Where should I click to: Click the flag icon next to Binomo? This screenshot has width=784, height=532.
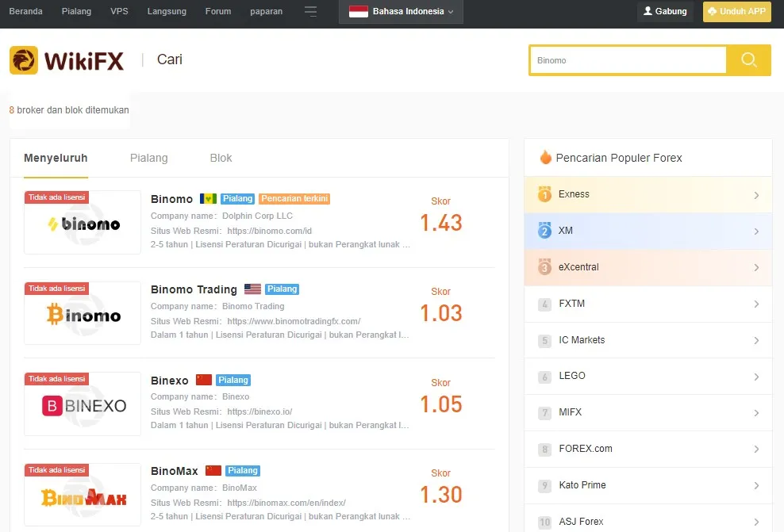[208, 199]
